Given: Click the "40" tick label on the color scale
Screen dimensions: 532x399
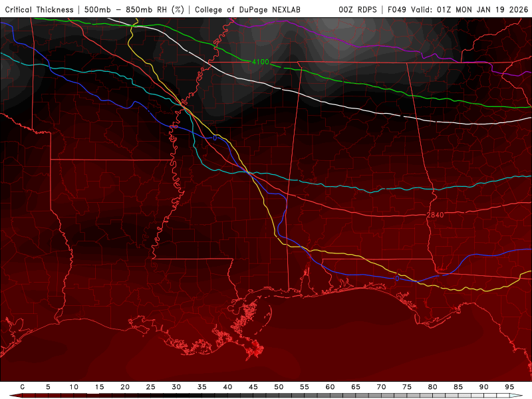Looking at the screenshot, I should [227, 387].
